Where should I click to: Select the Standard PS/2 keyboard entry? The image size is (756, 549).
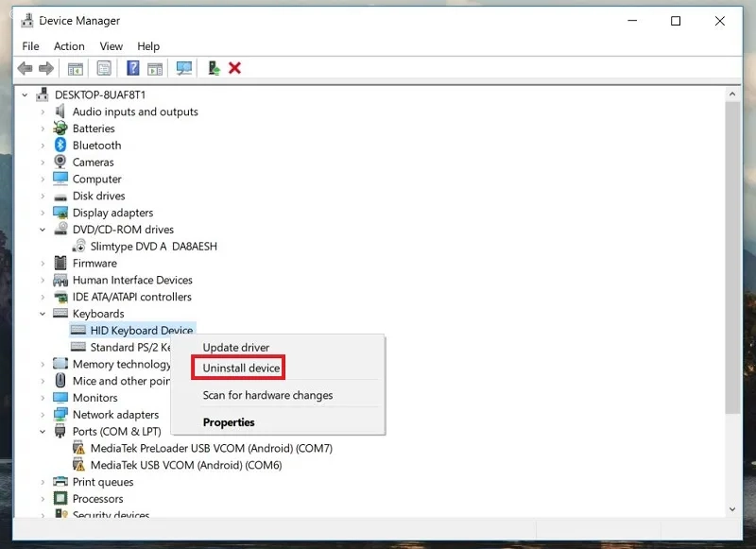pos(130,347)
